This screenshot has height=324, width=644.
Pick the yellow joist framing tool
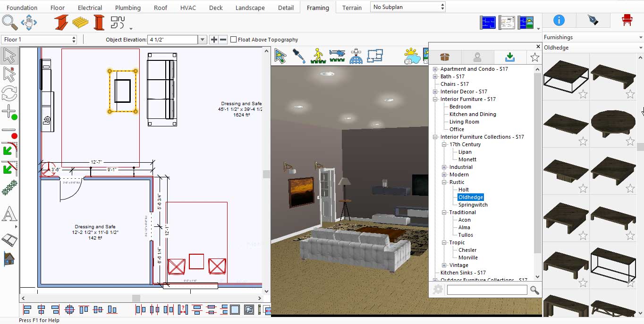(80, 22)
